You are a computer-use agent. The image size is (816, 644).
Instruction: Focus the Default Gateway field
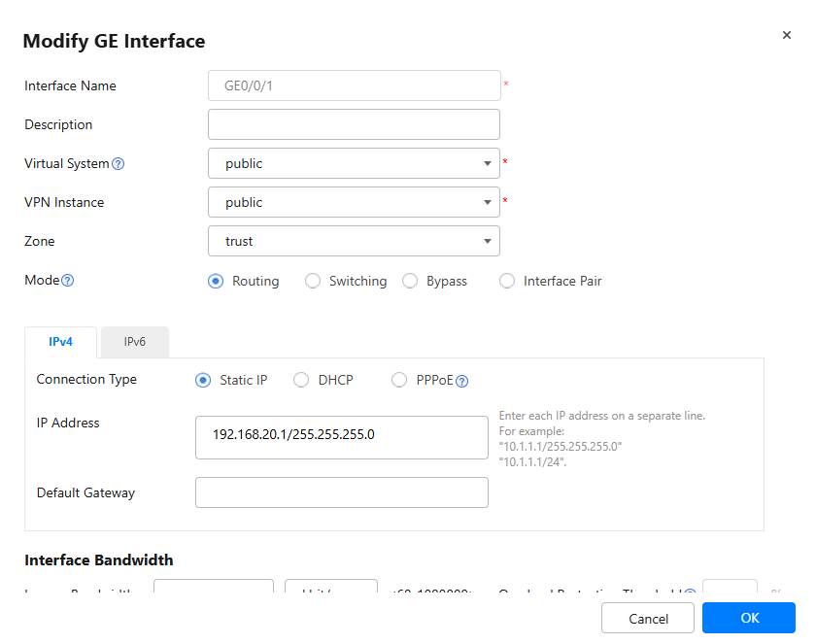[x=342, y=492]
